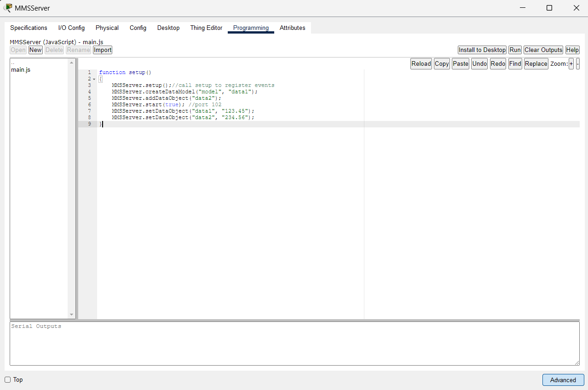This screenshot has width=588, height=390.
Task: Copy the selected code
Action: pos(441,63)
